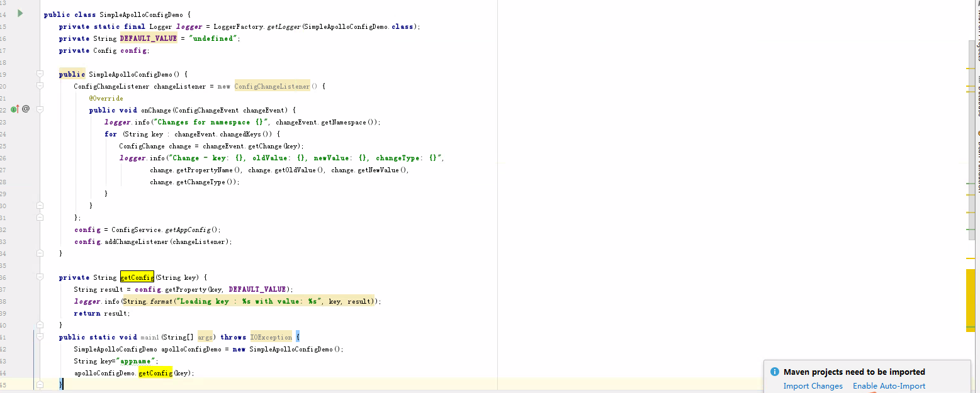
Task: Click fold end marker closing the constructor
Action: click(x=40, y=253)
